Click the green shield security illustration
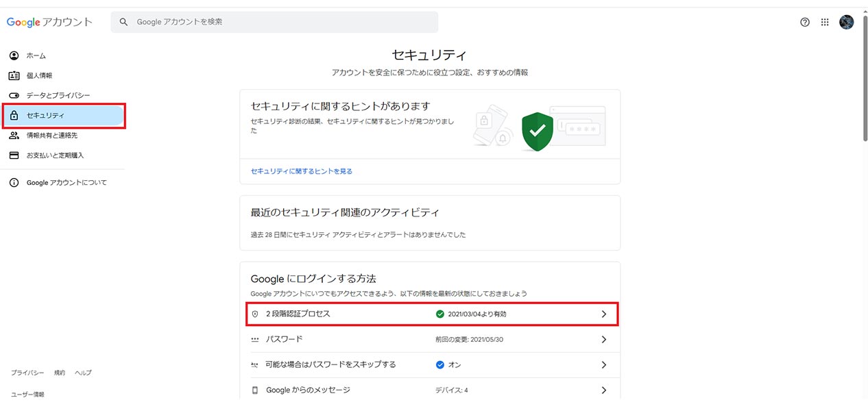The height and width of the screenshot is (411, 868). click(x=538, y=132)
